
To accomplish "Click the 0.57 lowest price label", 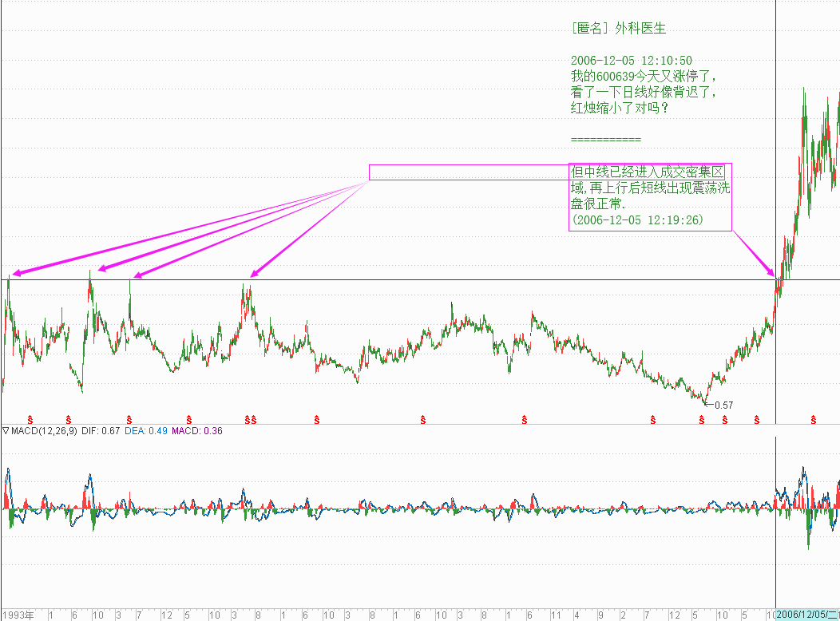I will 723,405.
